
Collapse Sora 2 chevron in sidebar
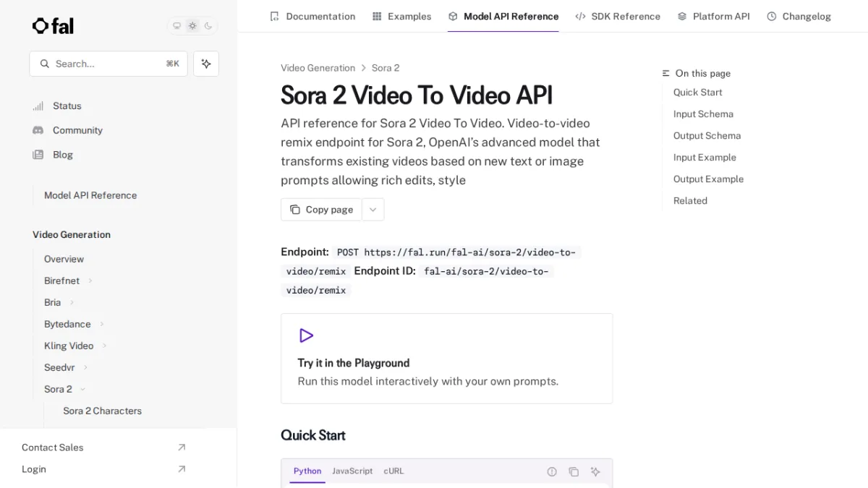pos(82,389)
